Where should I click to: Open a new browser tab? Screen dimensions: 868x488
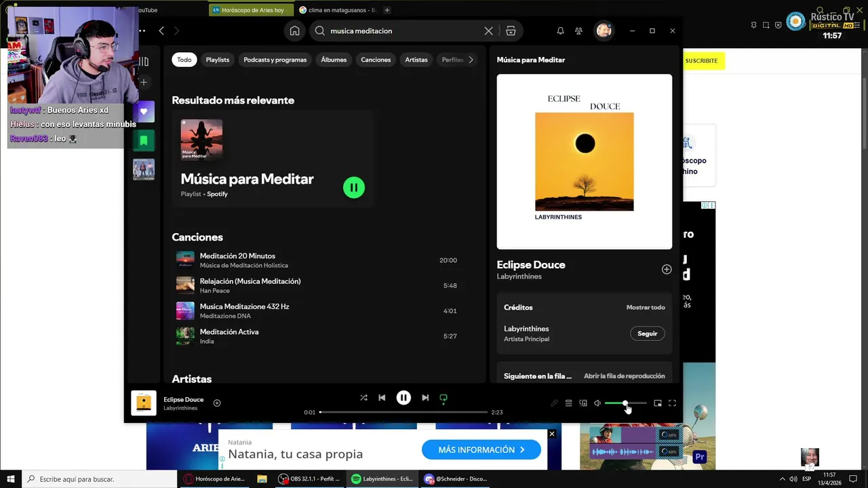[387, 10]
